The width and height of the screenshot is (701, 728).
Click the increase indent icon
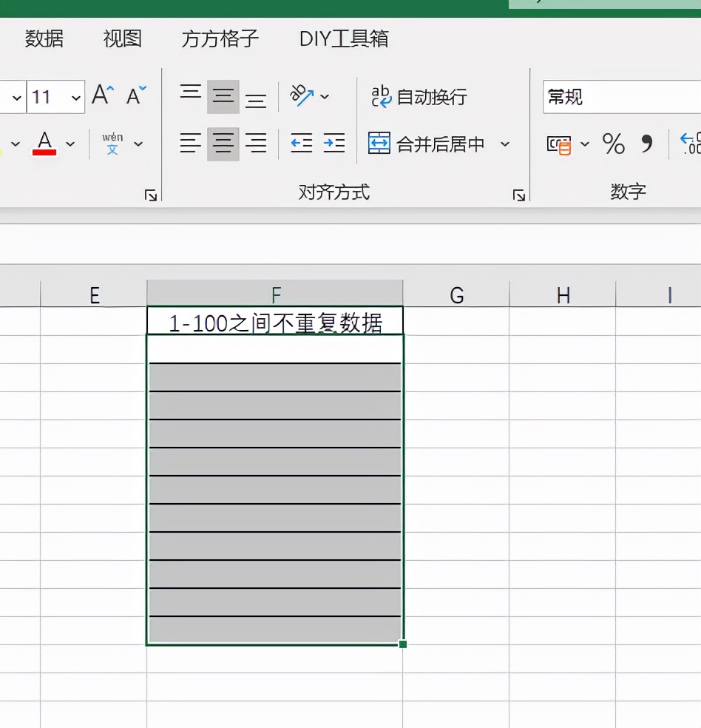click(334, 144)
